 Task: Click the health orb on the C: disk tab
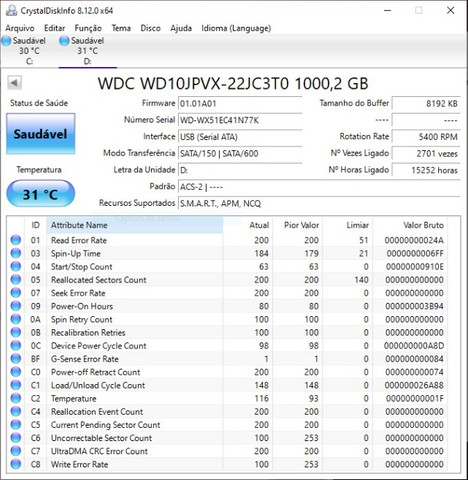coord(6,41)
